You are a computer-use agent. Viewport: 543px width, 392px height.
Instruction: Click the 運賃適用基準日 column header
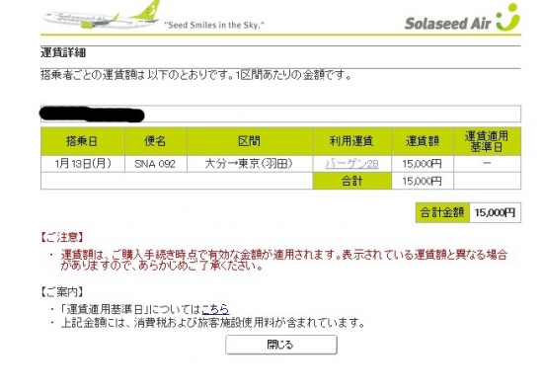(x=487, y=141)
